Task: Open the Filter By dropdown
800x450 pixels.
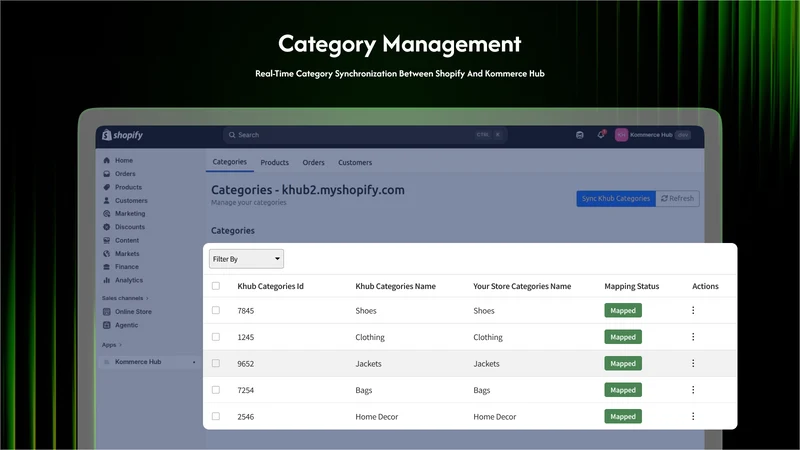Action: (x=246, y=259)
